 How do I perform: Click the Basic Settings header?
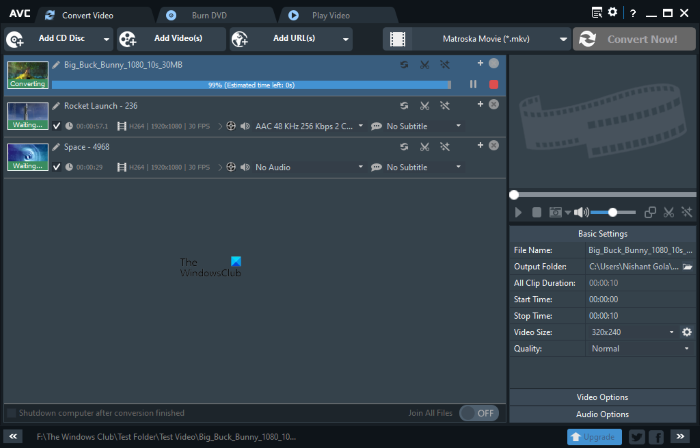[602, 234]
